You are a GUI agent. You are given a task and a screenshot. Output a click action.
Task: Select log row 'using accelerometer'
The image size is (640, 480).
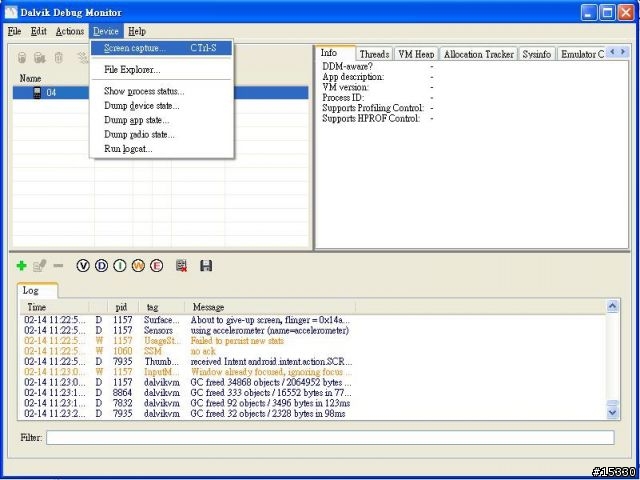click(x=313, y=330)
